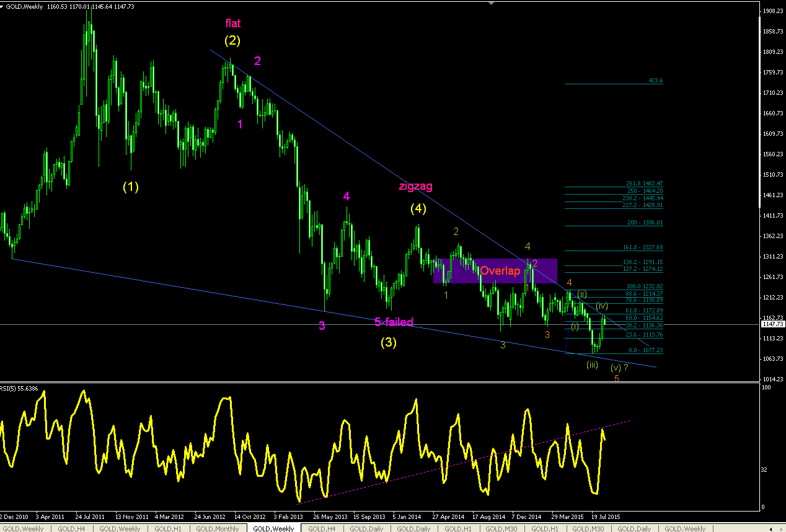Select the '5-failed' wave label
Image resolution: width=786 pixels, height=532 pixels.
click(x=394, y=322)
